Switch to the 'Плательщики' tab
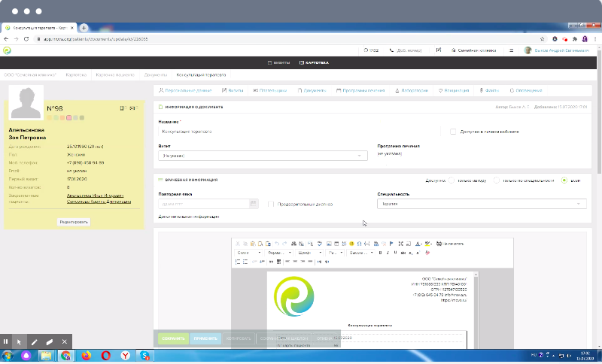Viewport: 602px width, 364px height. [270, 90]
